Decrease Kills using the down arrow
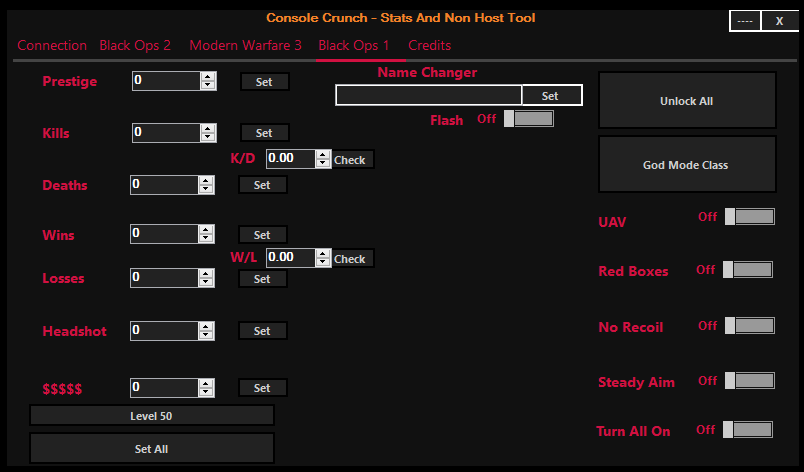Viewport: 804px width, 472px height. [208, 137]
